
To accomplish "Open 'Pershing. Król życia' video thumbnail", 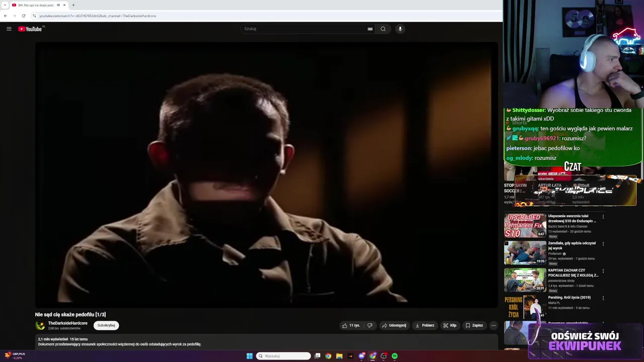I will coord(525,307).
